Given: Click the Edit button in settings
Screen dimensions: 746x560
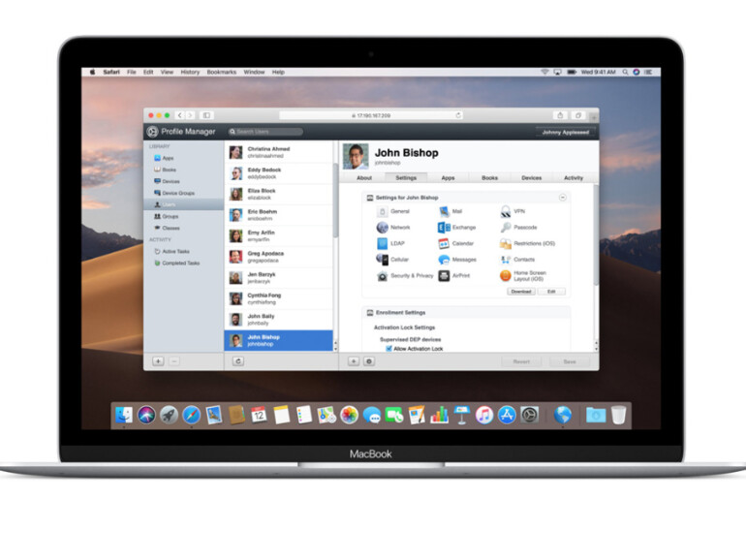Looking at the screenshot, I should [x=551, y=292].
